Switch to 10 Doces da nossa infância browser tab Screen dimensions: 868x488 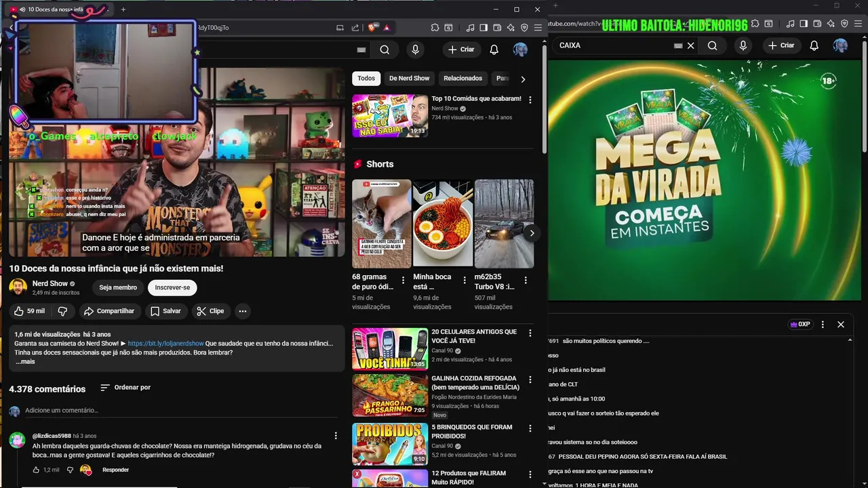(x=56, y=9)
